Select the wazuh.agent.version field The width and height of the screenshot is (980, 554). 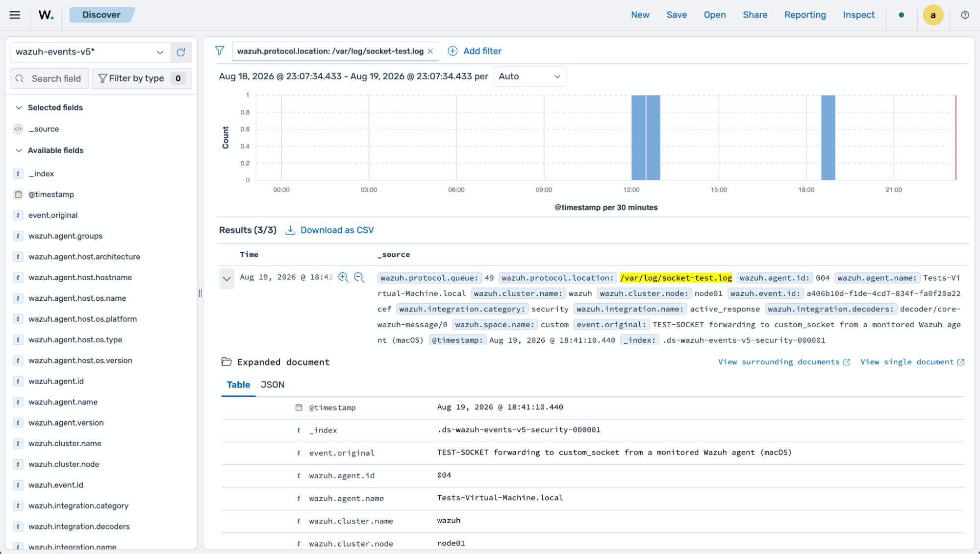click(x=66, y=423)
